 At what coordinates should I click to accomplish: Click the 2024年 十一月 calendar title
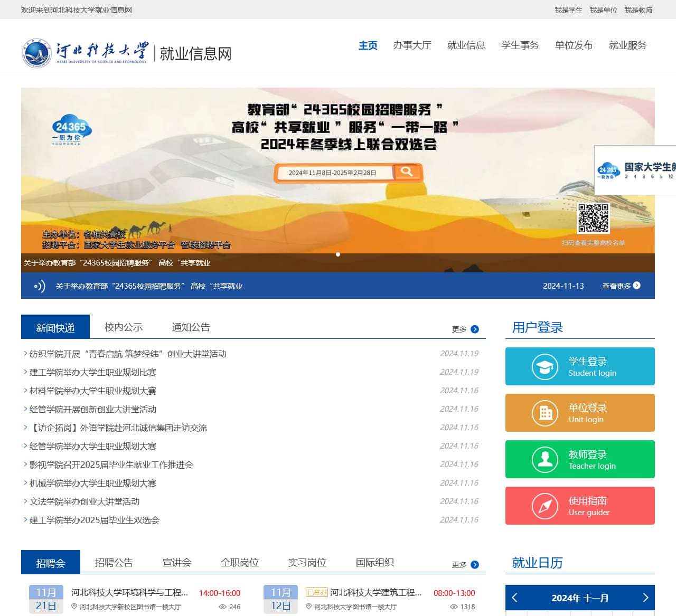580,598
